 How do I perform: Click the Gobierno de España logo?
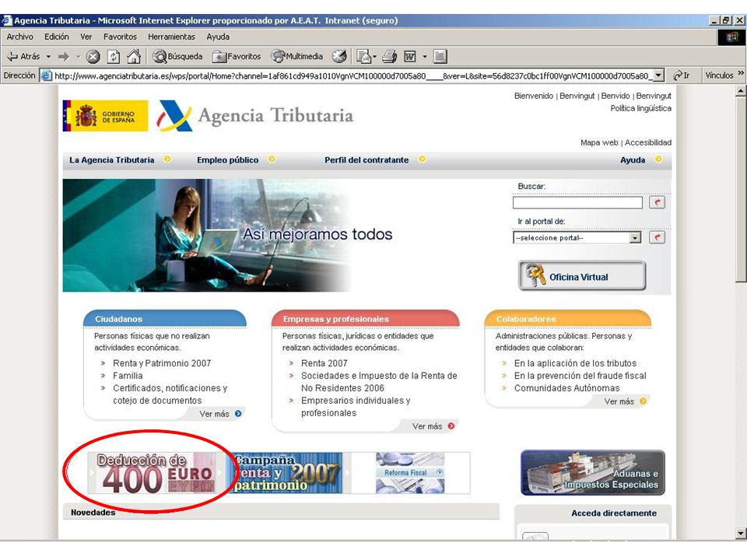pos(105,116)
